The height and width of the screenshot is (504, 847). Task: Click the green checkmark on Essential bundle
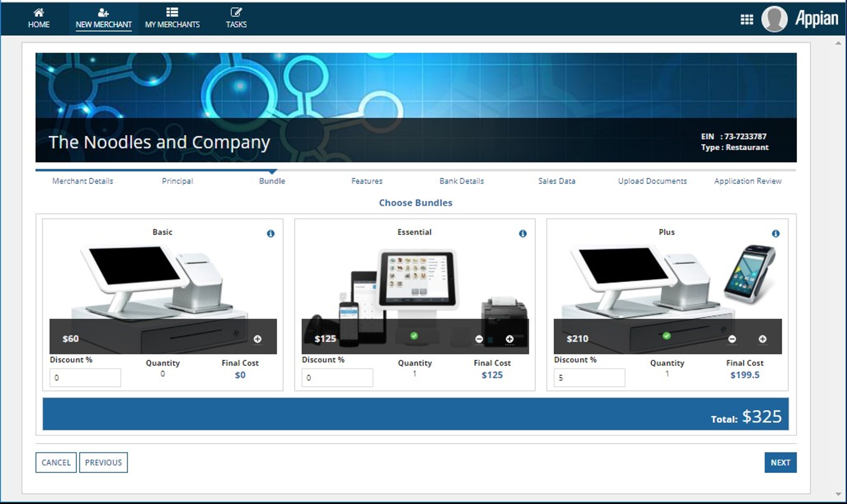click(x=414, y=336)
